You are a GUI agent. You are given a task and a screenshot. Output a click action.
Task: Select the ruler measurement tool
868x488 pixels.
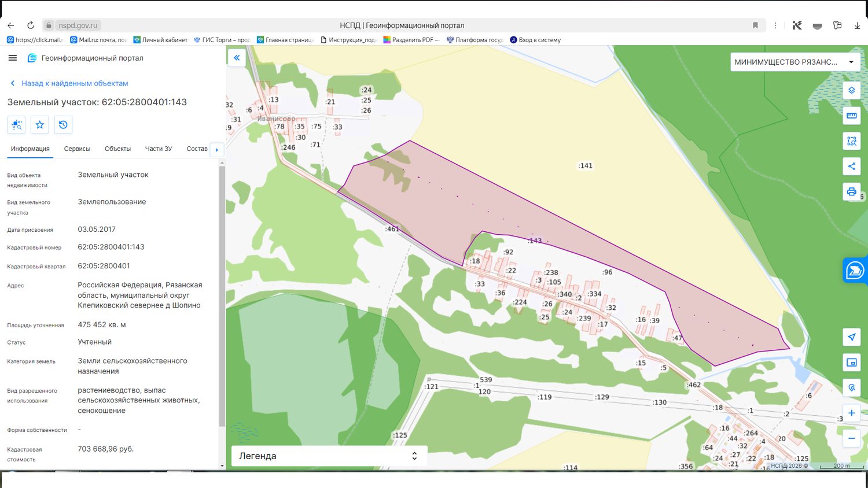point(852,116)
